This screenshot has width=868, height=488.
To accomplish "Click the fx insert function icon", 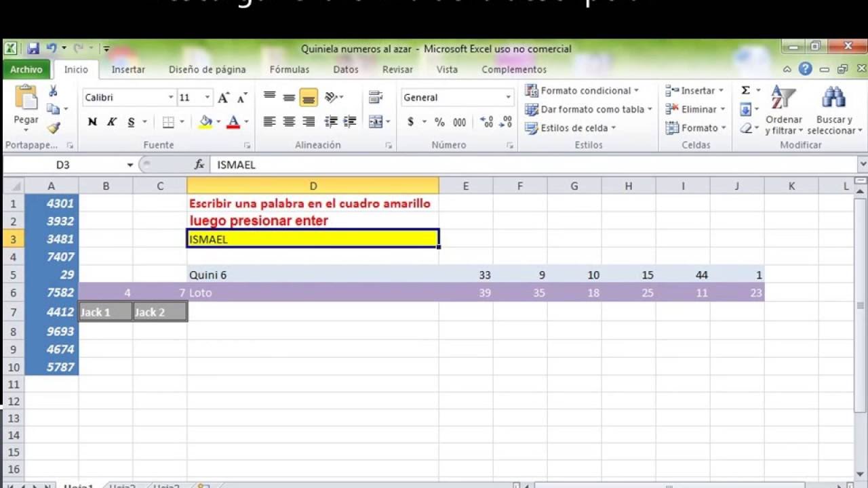I will tap(199, 165).
